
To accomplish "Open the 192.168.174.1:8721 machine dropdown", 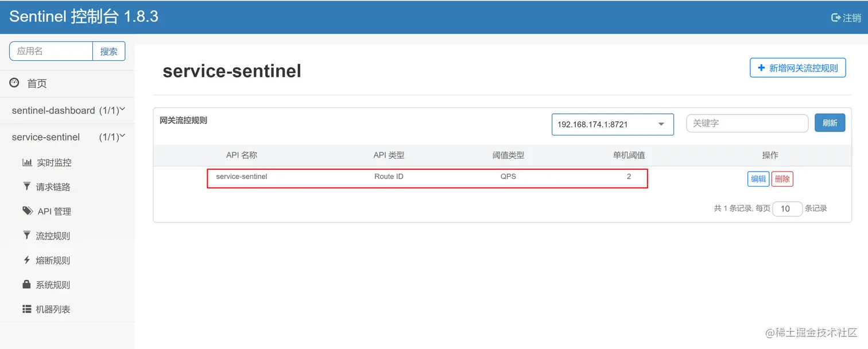I will (613, 124).
